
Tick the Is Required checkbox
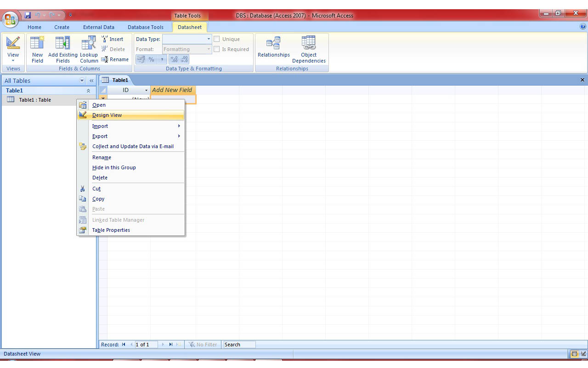(217, 49)
